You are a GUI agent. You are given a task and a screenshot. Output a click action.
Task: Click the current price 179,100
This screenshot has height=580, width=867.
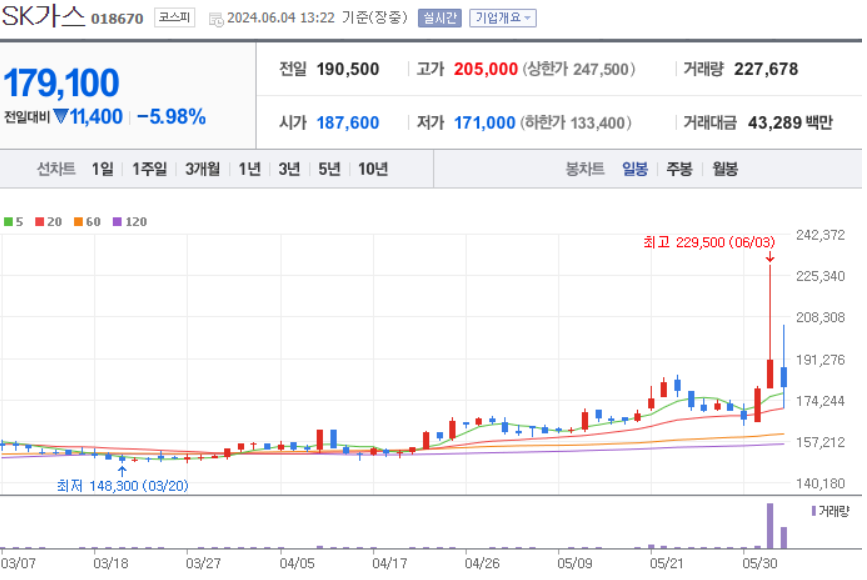pos(61,83)
